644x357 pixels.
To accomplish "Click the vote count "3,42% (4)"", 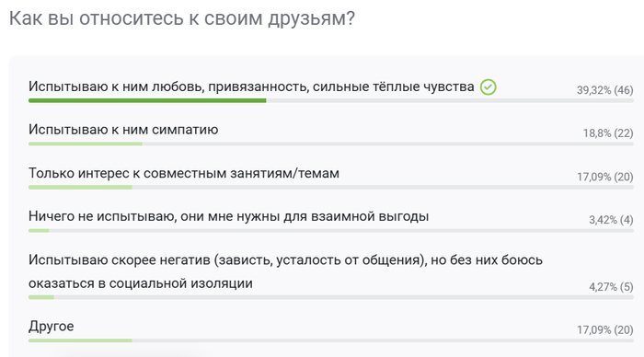I will 611,220.
